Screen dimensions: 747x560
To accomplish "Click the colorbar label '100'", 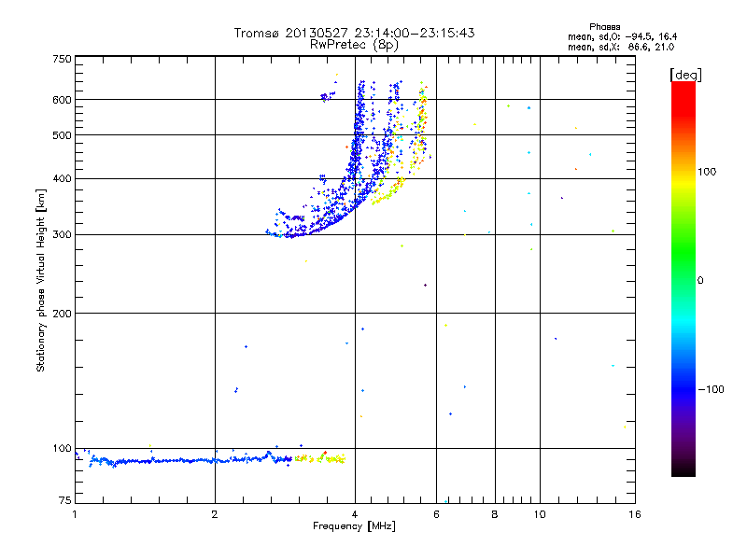I will 707,172.
